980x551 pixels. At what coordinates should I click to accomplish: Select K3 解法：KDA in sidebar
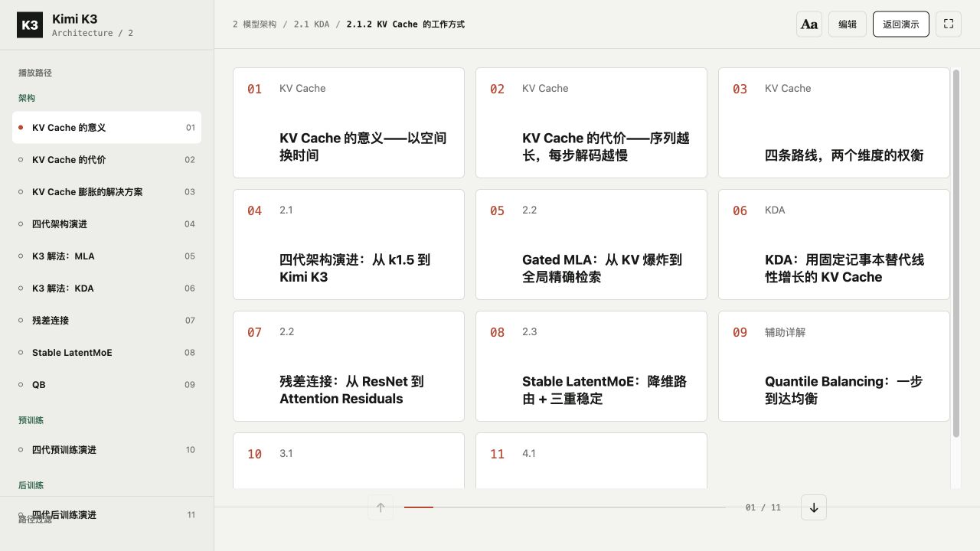[x=106, y=289]
